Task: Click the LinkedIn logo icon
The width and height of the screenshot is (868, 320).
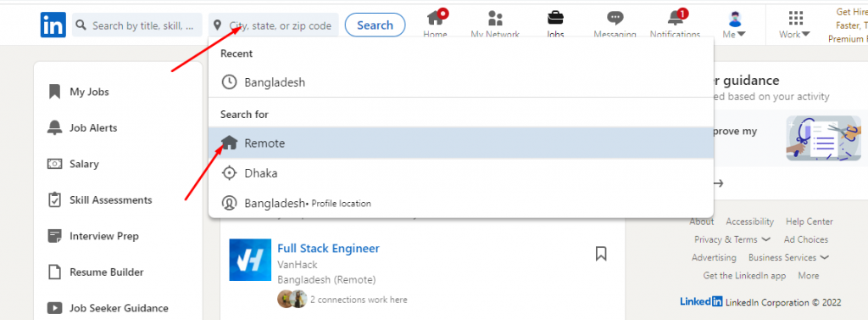Action: coord(53,25)
